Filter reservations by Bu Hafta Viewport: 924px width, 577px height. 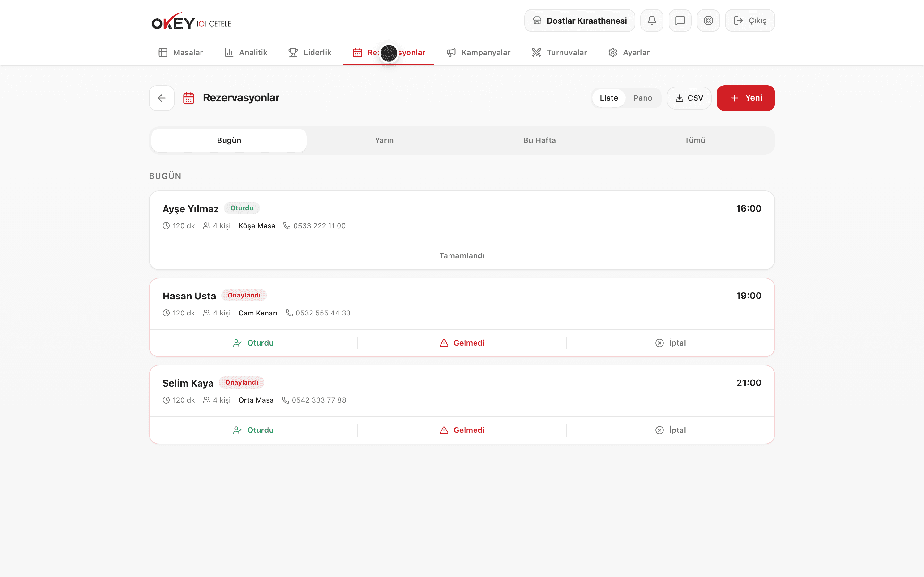[539, 140]
